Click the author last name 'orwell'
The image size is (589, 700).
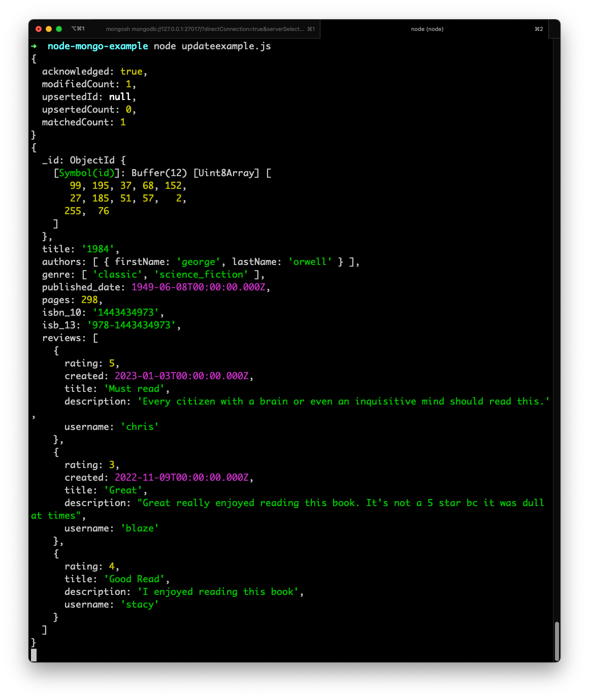click(310, 262)
